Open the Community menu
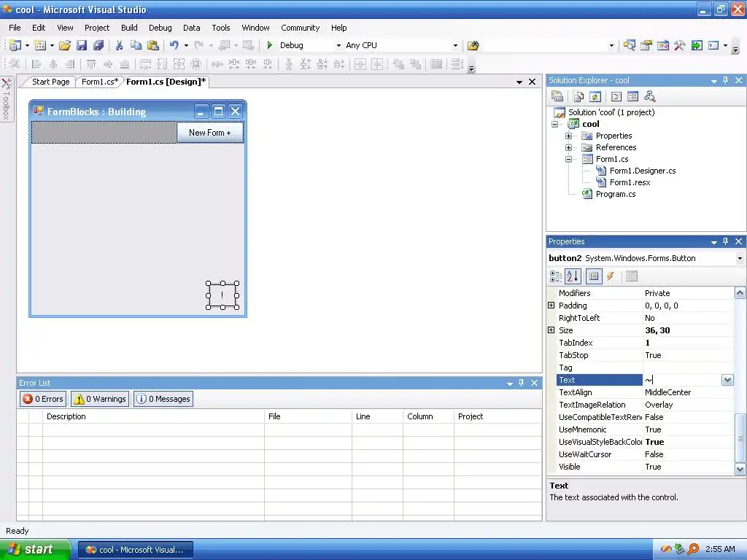 coord(300,28)
